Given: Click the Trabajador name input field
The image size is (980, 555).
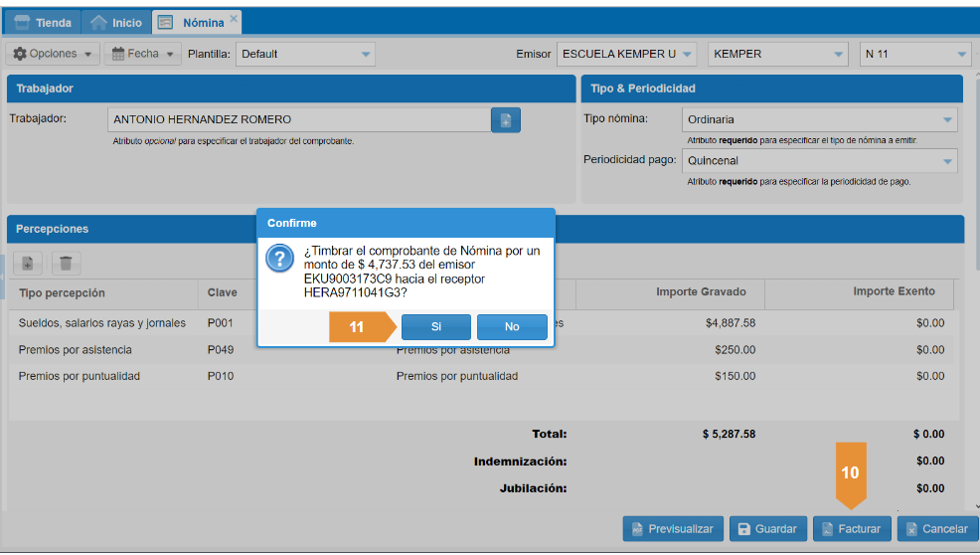Looking at the screenshot, I should coord(298,119).
